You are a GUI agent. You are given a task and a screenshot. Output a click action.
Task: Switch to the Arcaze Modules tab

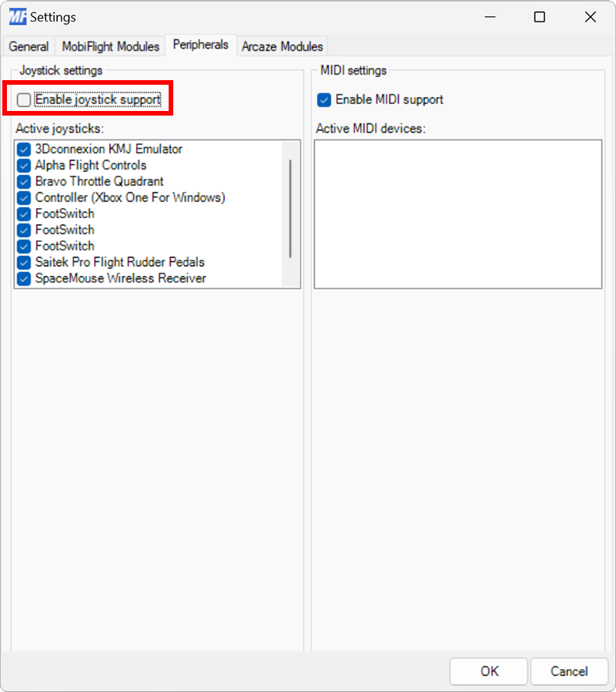pyautogui.click(x=282, y=46)
